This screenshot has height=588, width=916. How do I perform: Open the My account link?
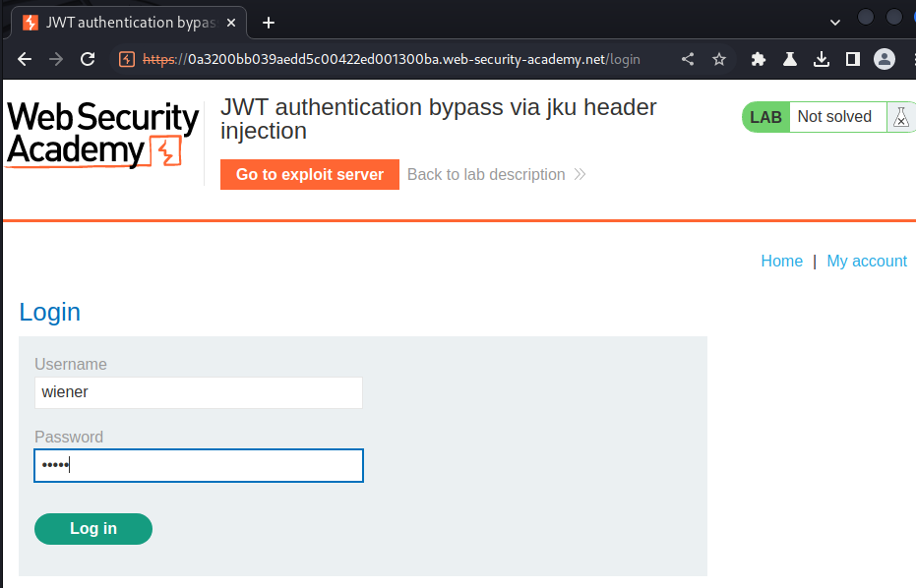pos(867,261)
